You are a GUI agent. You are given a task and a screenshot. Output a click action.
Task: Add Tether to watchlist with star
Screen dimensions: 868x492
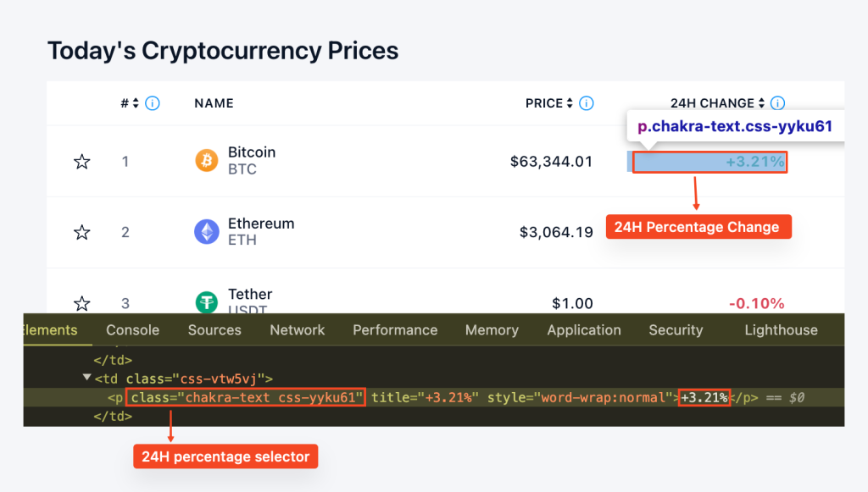click(x=82, y=303)
